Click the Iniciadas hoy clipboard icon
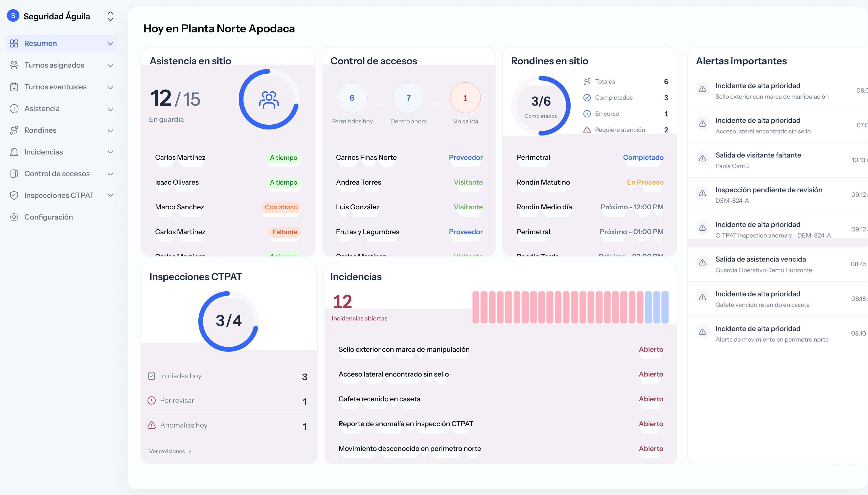The height and width of the screenshot is (495, 868). (x=151, y=376)
